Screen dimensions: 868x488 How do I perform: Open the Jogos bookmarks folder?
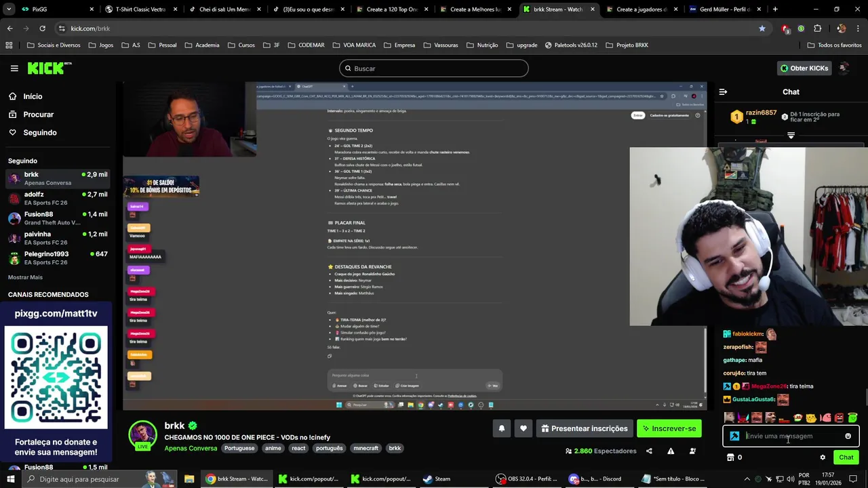coord(100,45)
